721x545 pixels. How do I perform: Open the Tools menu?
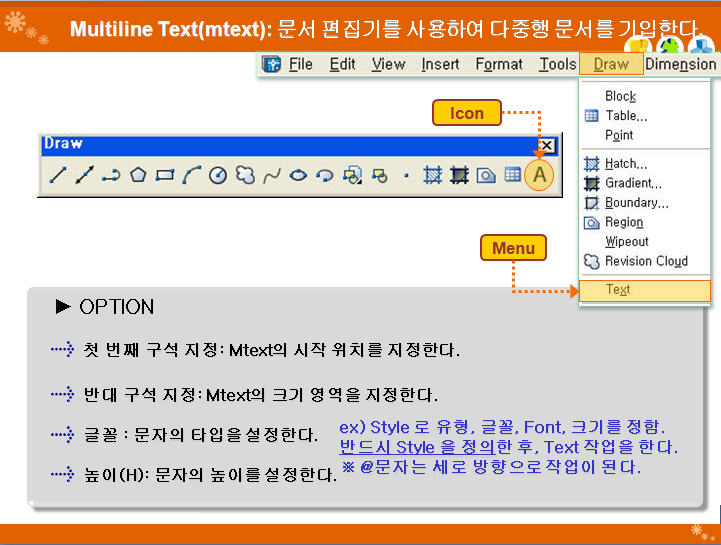pyautogui.click(x=557, y=64)
